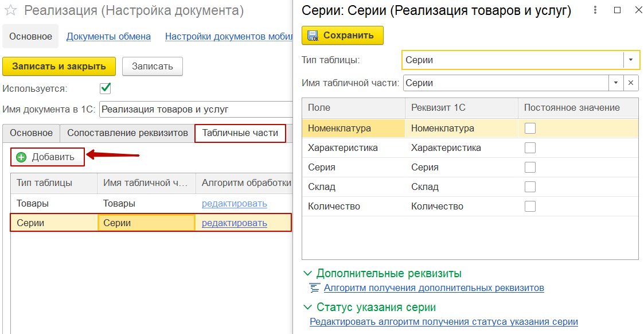The width and height of the screenshot is (644, 334).
Task: Open the kebab menu in Серии window
Action: click(x=596, y=11)
